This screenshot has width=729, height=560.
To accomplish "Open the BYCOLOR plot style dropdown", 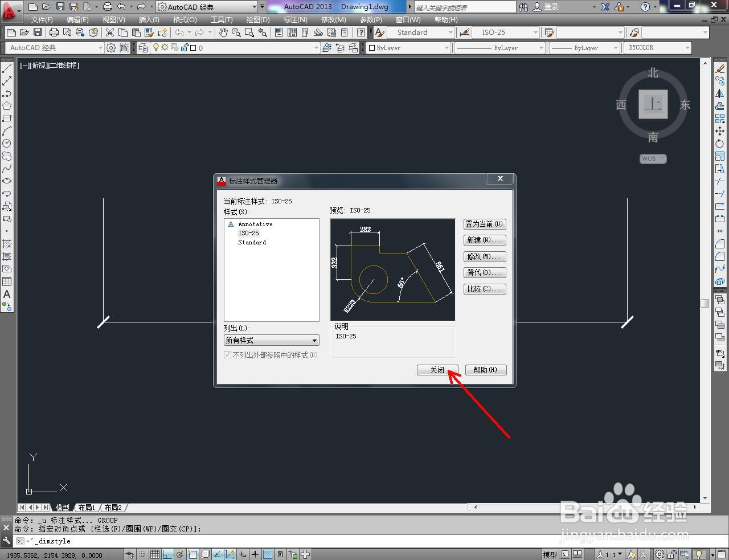I will [658, 48].
